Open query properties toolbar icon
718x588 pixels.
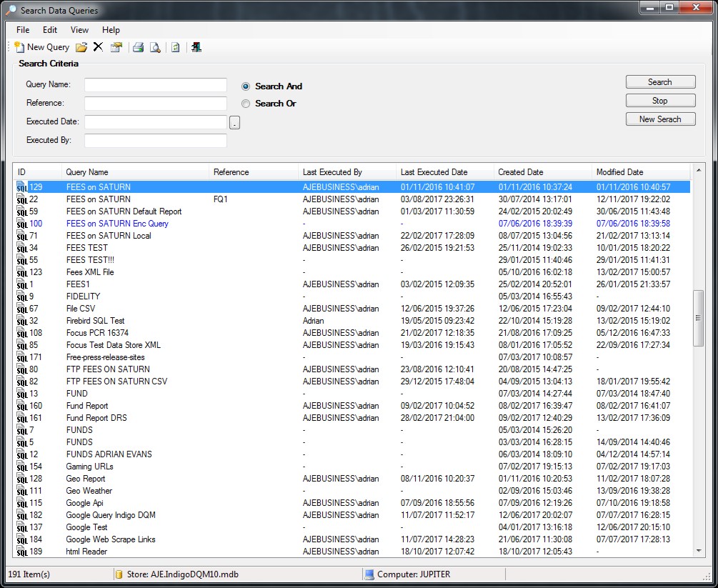point(116,47)
